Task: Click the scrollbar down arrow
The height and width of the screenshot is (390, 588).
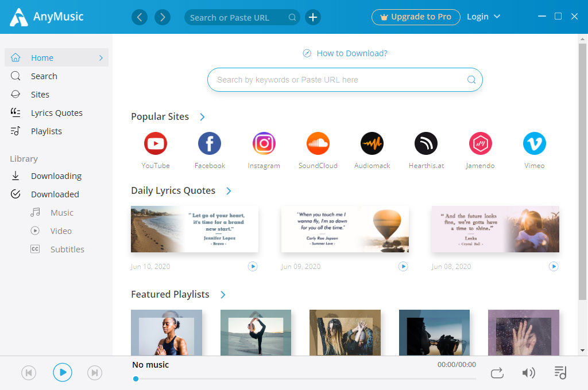Action: pyautogui.click(x=582, y=350)
